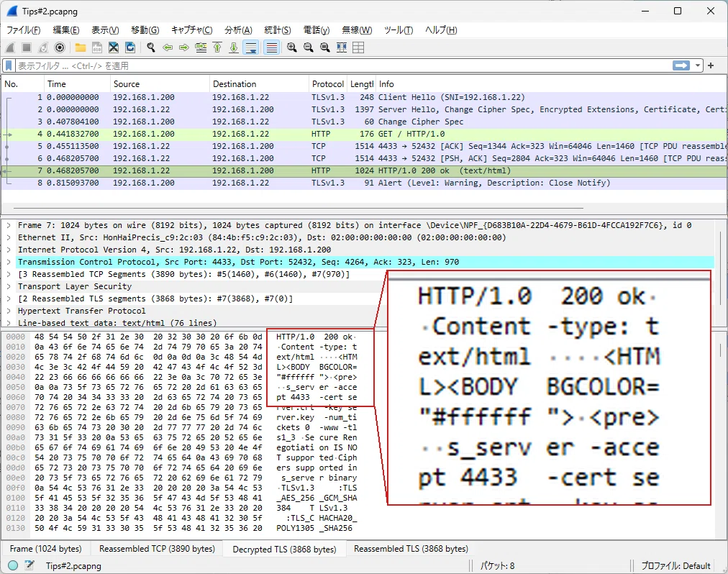Expand Transmission Control Protocol row

(x=9, y=262)
